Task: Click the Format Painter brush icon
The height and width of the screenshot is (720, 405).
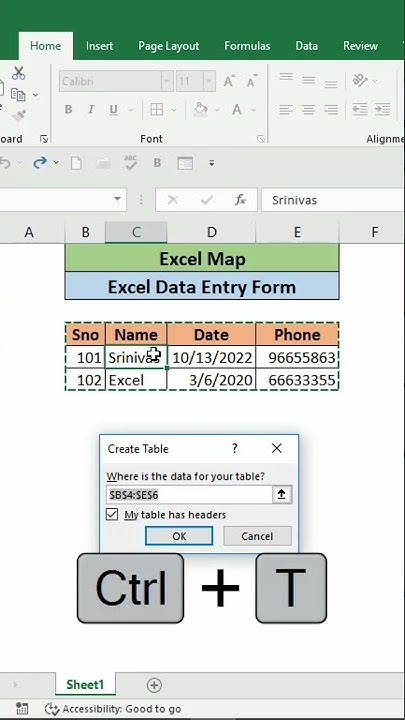Action: coord(19,116)
